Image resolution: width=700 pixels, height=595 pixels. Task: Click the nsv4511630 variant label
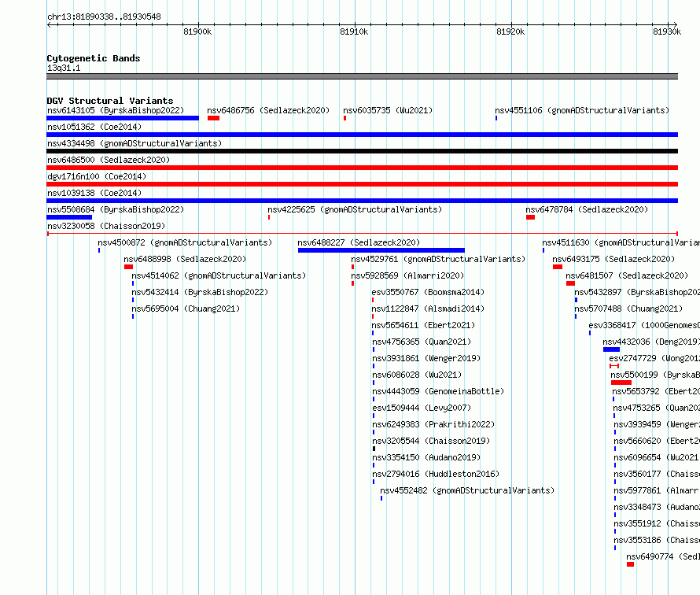coord(621,242)
